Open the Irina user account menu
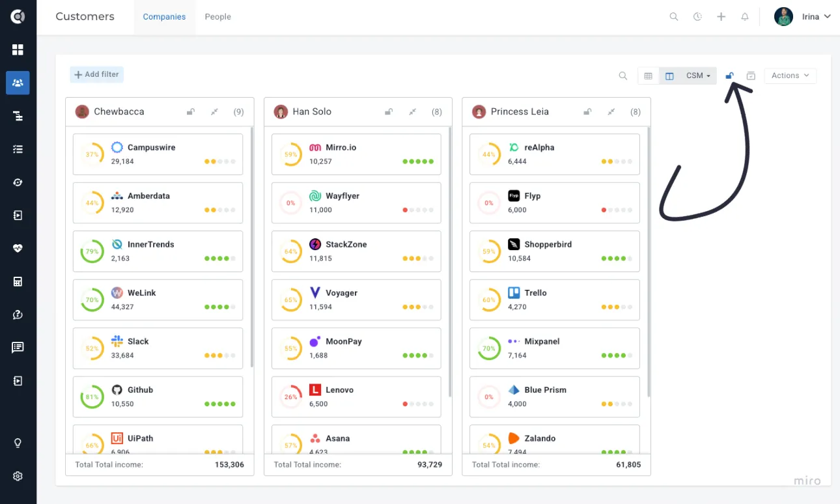840x504 pixels. pyautogui.click(x=803, y=17)
